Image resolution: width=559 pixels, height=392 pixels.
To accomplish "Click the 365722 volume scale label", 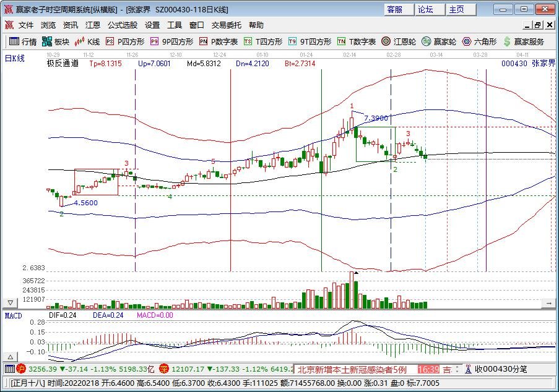I will [x=34, y=281].
